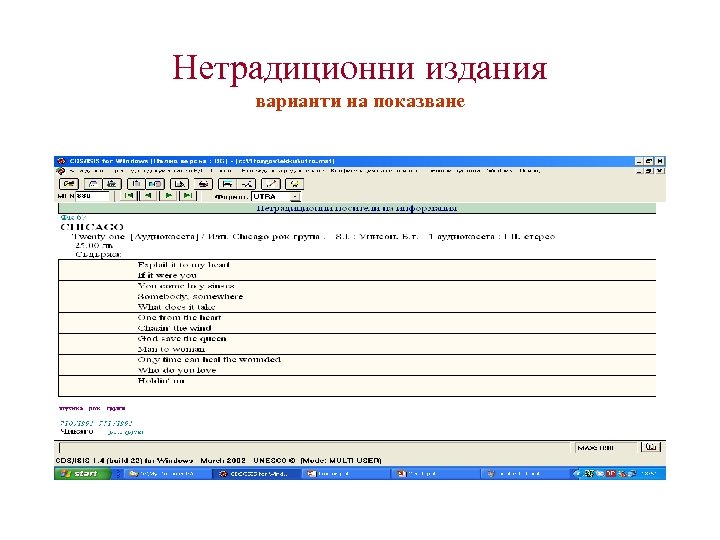Jump to the last record

187,196
